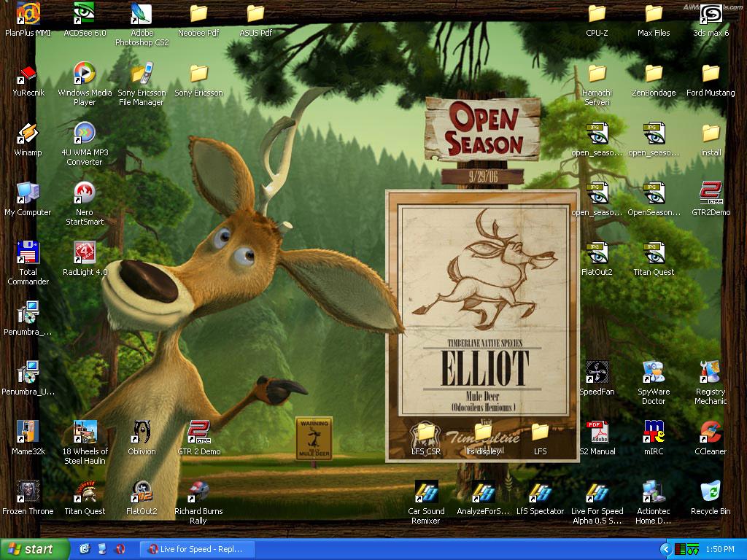Click the ASUS Pdf folder icon
747x560 pixels.
pyautogui.click(x=255, y=14)
